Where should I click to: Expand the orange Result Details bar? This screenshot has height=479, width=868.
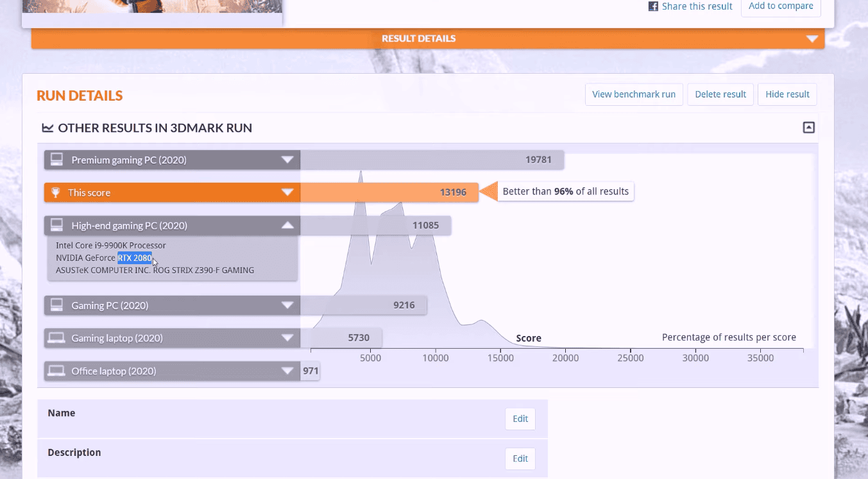tap(812, 38)
